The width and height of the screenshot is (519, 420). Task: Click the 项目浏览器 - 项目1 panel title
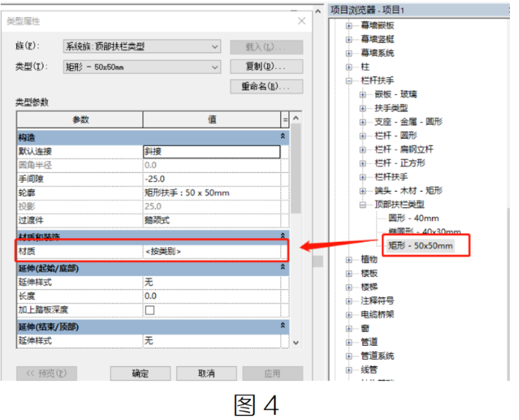368,10
